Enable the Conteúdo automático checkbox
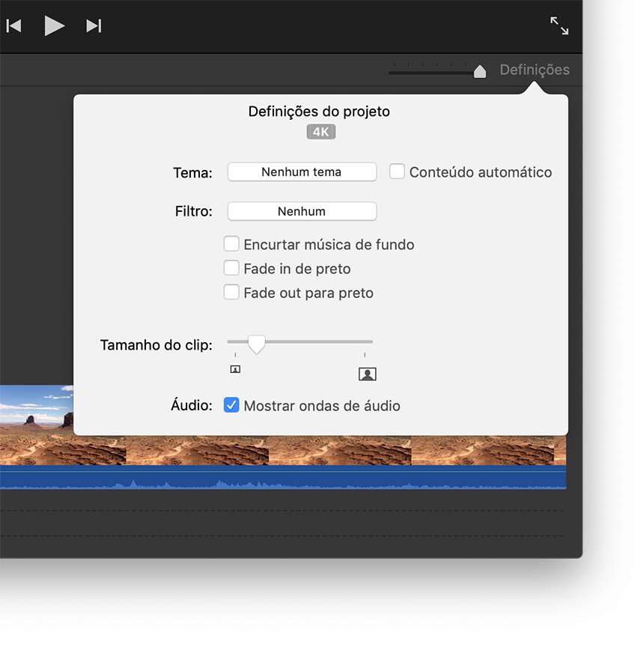644x650 pixels. point(397,171)
